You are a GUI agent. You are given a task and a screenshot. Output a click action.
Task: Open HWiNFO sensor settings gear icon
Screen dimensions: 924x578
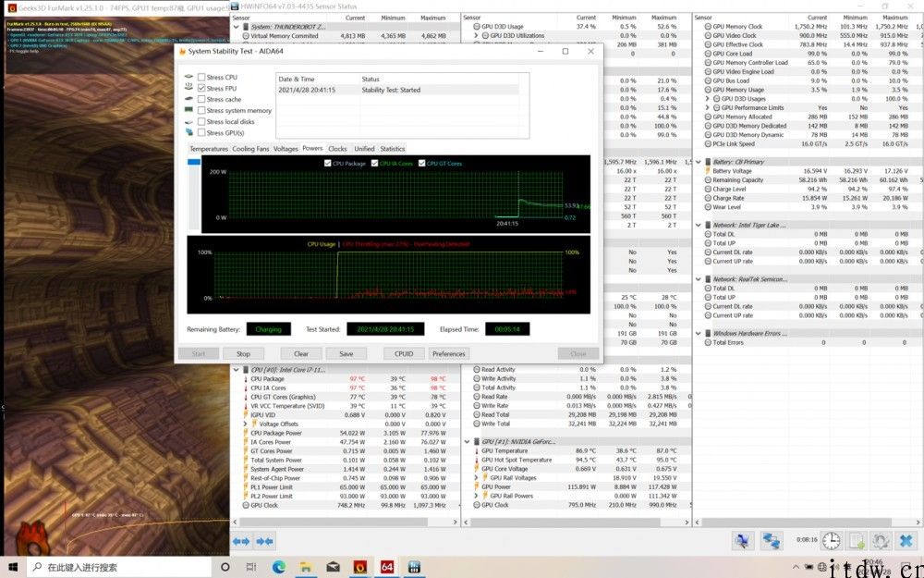(x=881, y=540)
